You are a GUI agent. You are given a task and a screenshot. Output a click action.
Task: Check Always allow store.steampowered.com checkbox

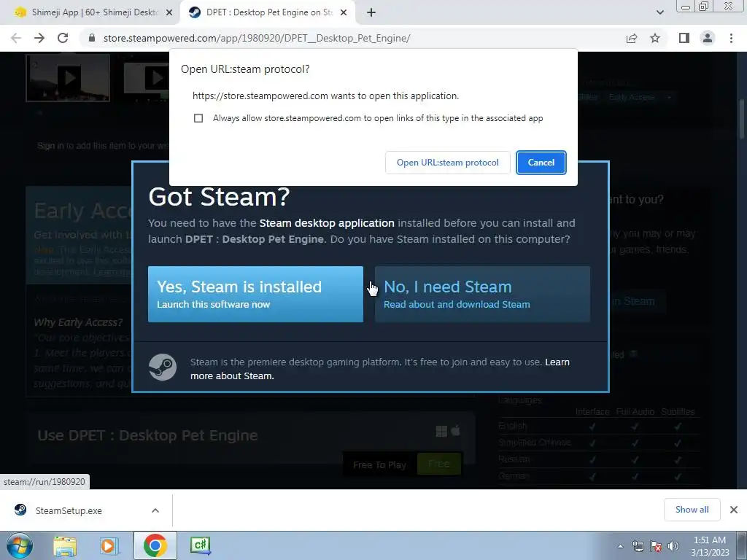pyautogui.click(x=198, y=118)
